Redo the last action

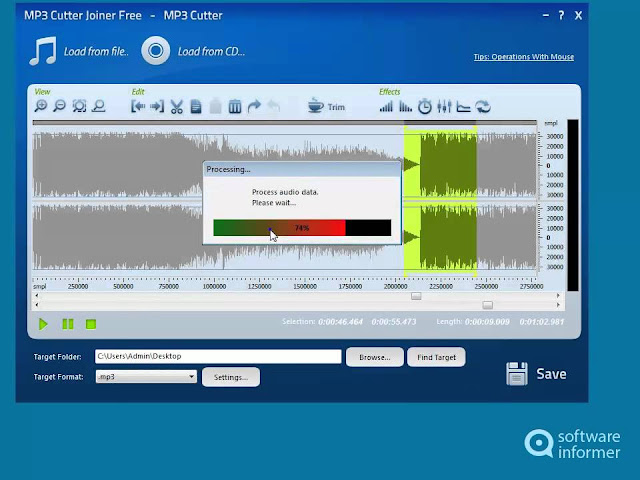coord(254,107)
